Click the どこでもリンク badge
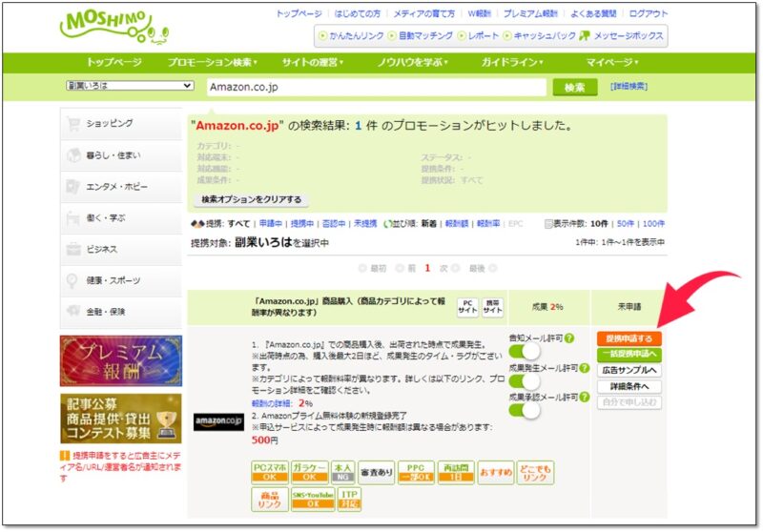 pyautogui.click(x=535, y=472)
